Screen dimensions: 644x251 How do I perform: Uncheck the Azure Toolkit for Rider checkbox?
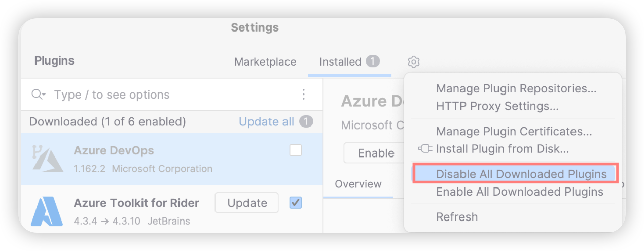(x=296, y=203)
